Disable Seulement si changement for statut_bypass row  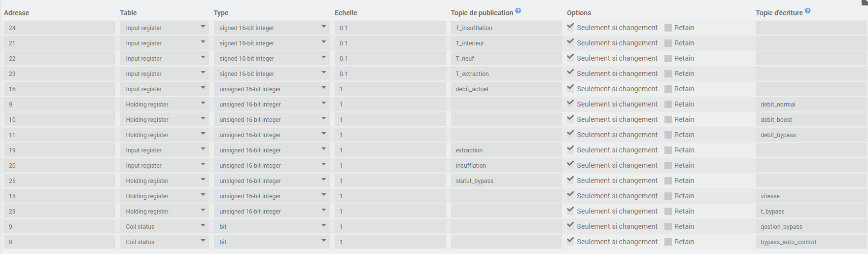click(570, 180)
